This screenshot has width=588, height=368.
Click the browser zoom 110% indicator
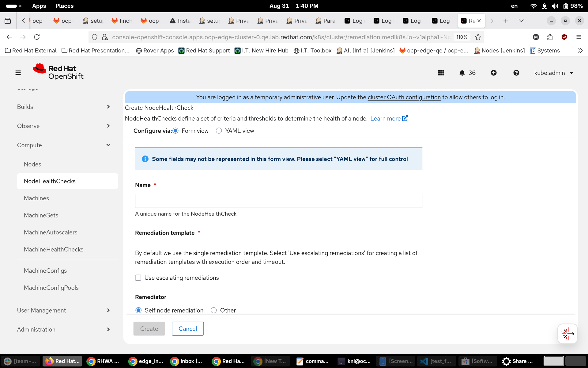pyautogui.click(x=462, y=37)
